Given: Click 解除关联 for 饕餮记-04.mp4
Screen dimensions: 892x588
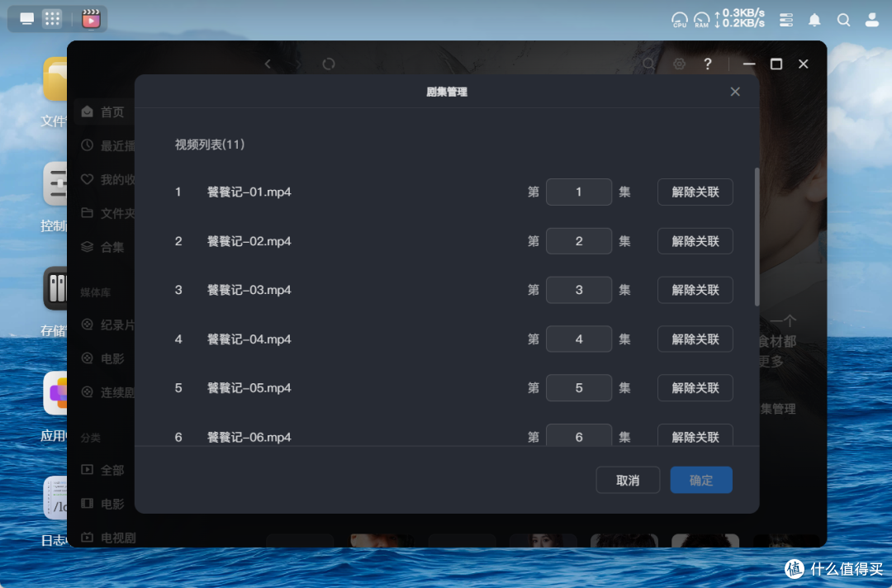Looking at the screenshot, I should [x=695, y=339].
